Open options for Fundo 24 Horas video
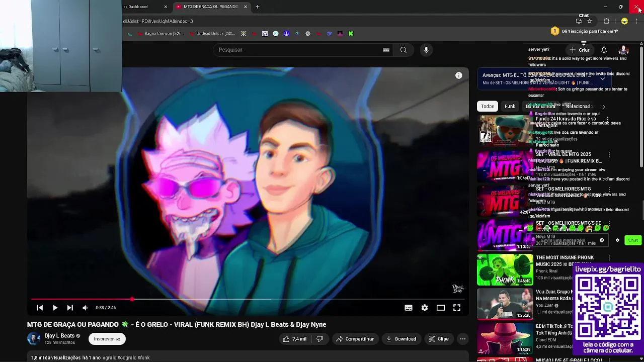Image resolution: width=644 pixels, height=362 pixels. [608, 120]
